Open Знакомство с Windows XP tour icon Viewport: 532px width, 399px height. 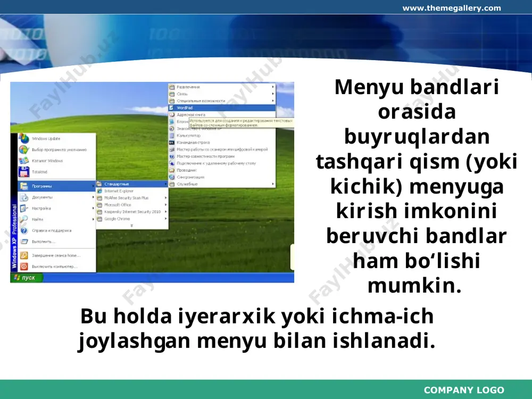coord(172,129)
